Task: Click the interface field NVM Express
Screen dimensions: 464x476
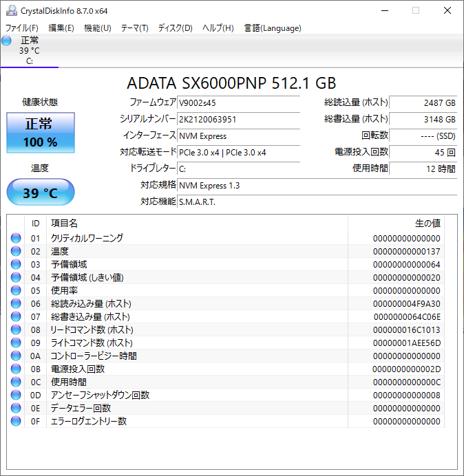Action: (238, 136)
